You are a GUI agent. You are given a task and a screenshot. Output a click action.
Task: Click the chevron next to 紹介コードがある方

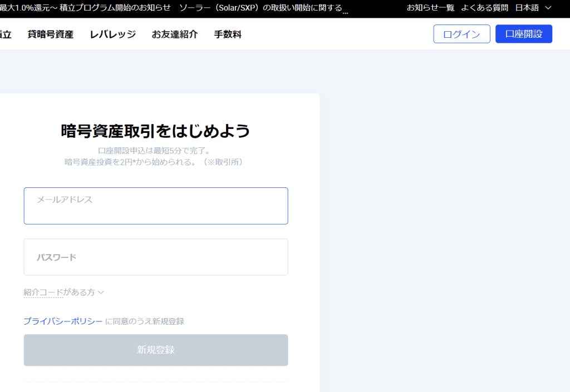[101, 292]
